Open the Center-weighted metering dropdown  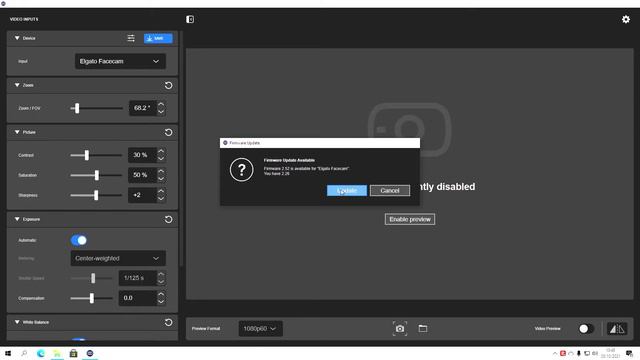pos(118,258)
